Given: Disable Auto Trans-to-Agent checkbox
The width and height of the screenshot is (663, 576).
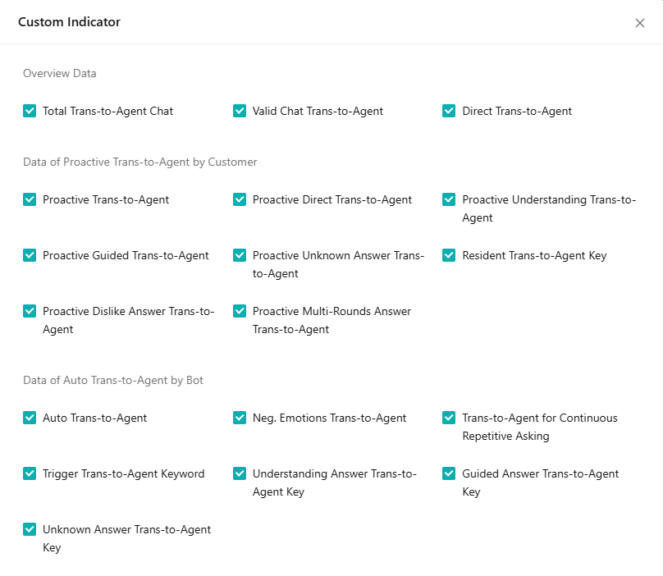Looking at the screenshot, I should [30, 418].
